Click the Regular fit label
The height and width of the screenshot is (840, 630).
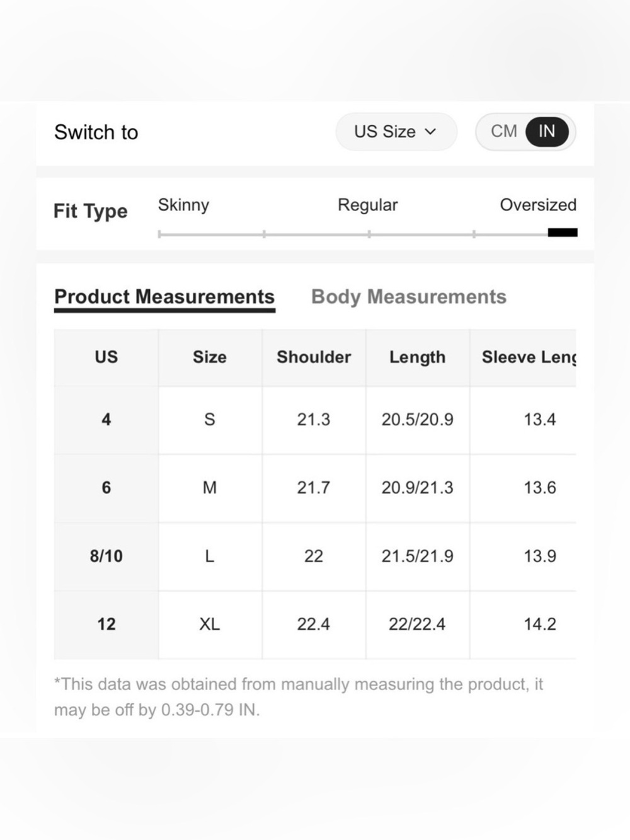tap(368, 205)
